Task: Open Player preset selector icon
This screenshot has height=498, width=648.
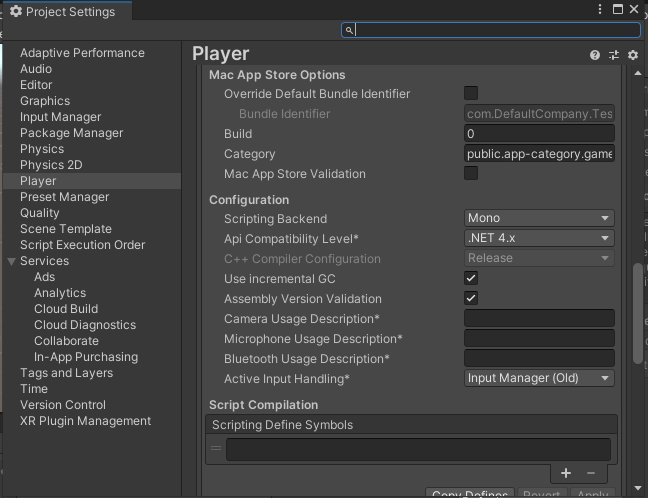Action: point(614,55)
